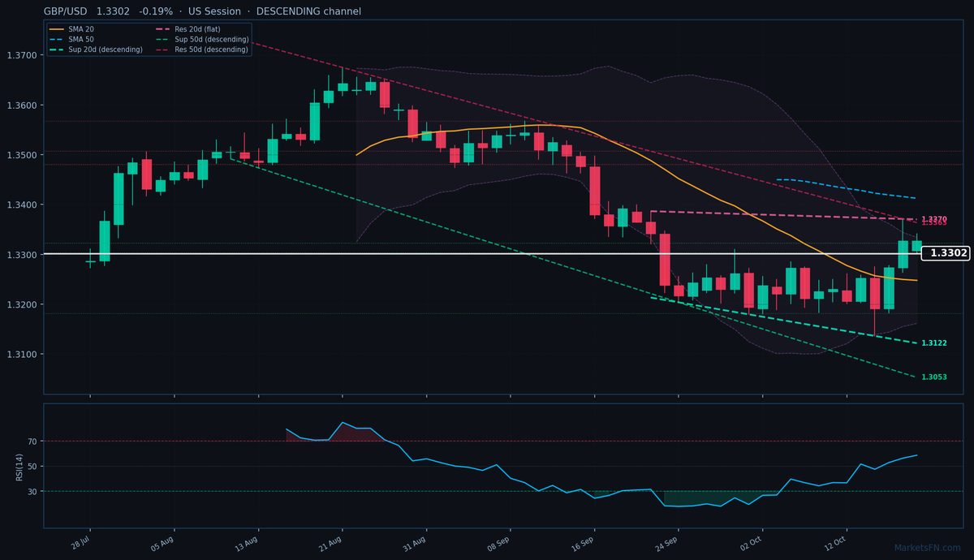Viewport: 974px width, 560px height.
Task: Click the 1.3100 price axis label
Action: pos(21,355)
